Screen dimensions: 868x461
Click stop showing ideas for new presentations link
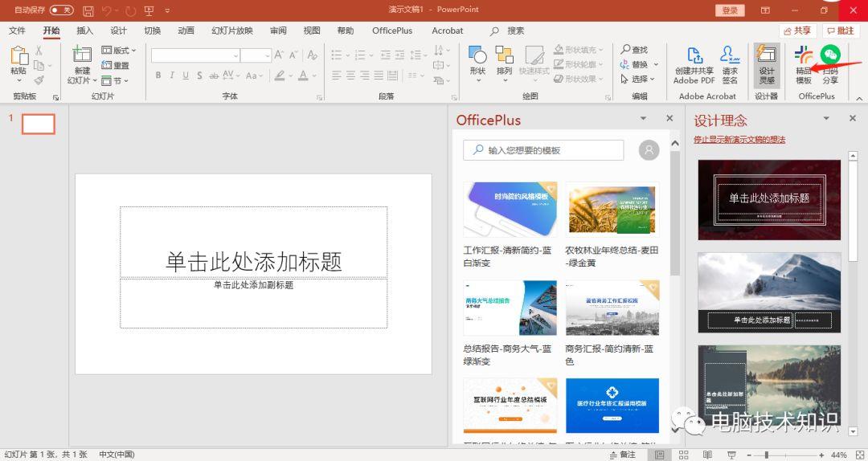739,140
